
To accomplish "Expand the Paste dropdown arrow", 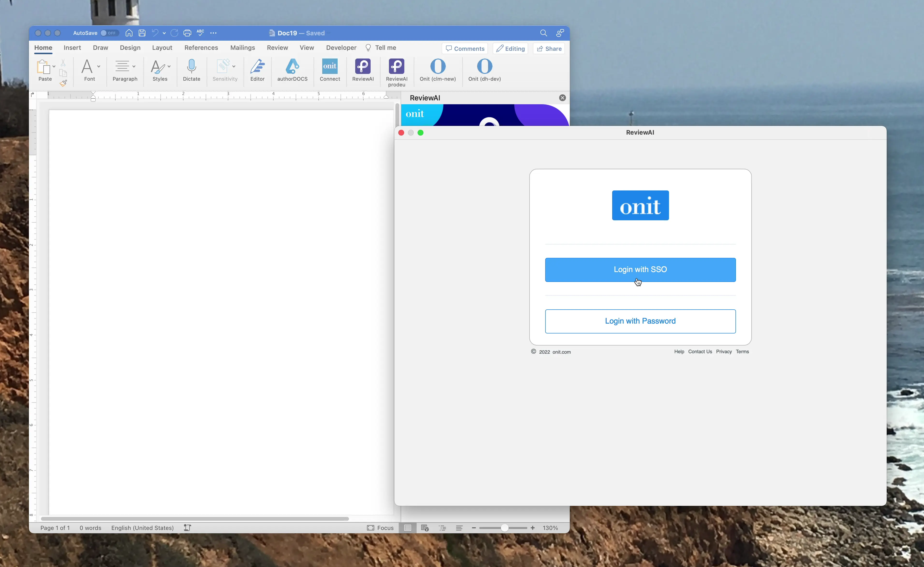I will [54, 66].
